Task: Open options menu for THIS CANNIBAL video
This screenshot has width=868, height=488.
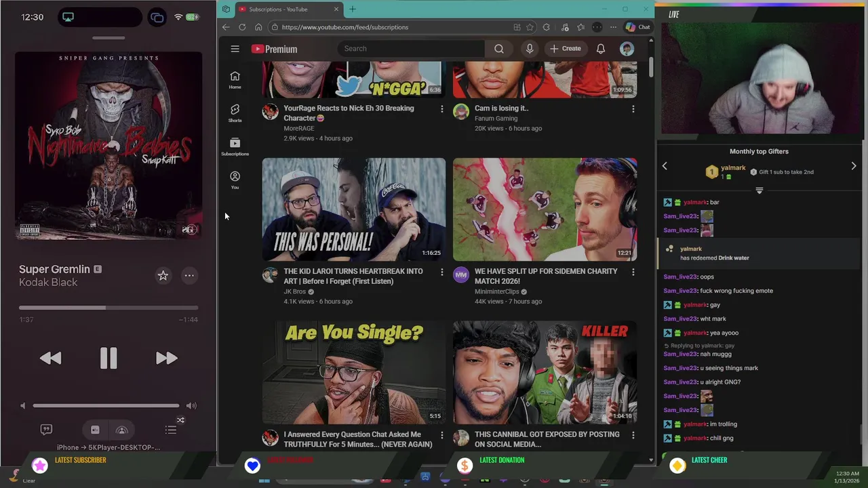Action: pyautogui.click(x=633, y=435)
